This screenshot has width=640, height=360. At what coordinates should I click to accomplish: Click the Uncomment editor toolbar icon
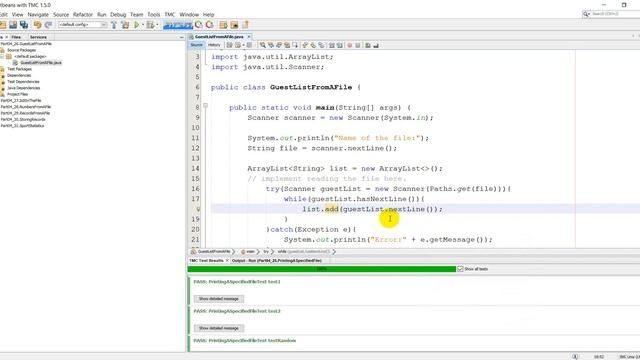[x=376, y=45]
